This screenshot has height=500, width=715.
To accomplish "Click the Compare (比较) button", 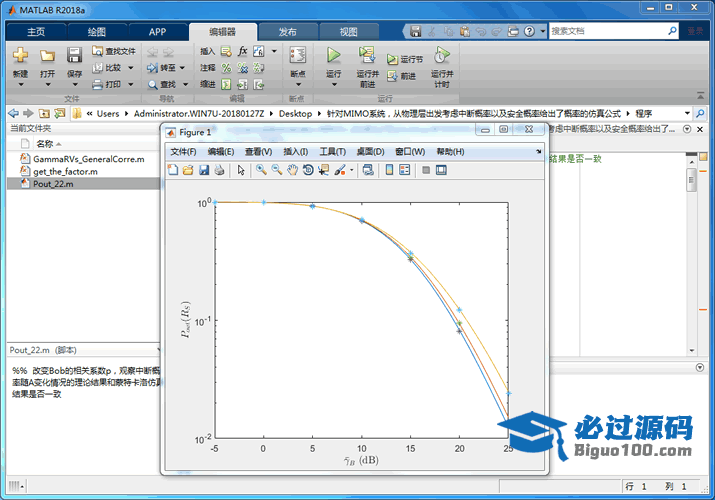I will [x=107, y=68].
